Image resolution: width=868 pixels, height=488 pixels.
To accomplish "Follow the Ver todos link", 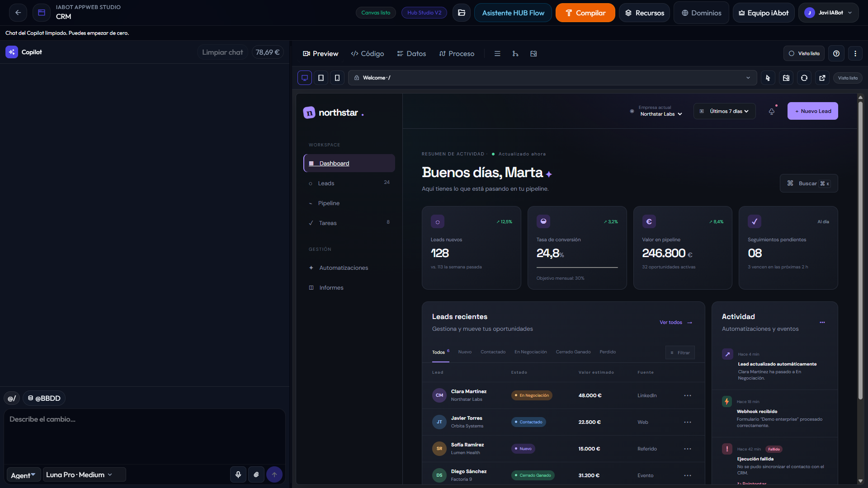I will (x=676, y=322).
